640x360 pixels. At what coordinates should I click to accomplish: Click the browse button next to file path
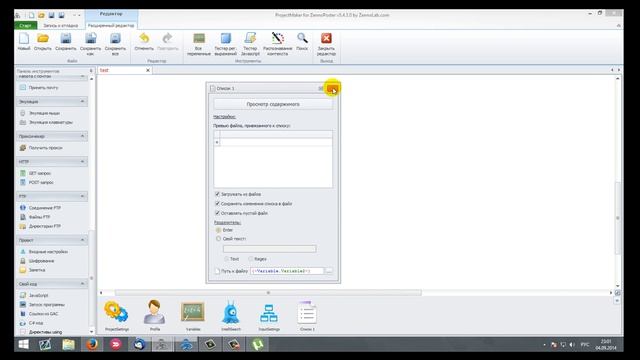(329, 271)
